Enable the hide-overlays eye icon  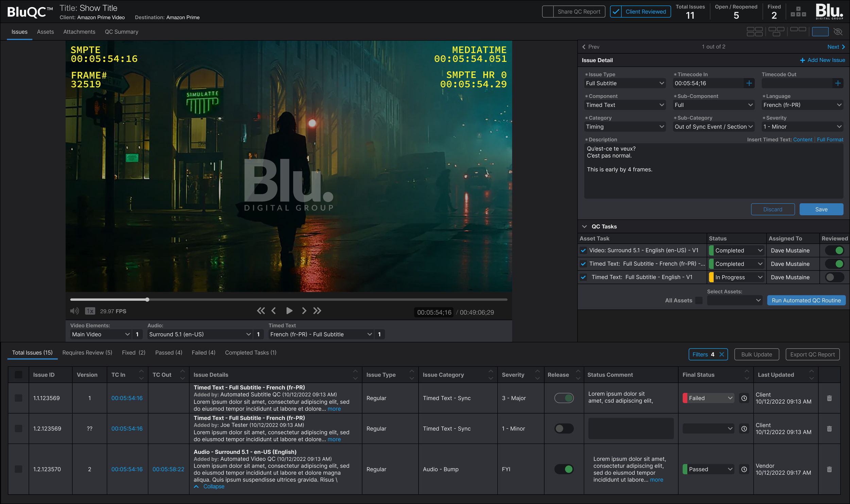pyautogui.click(x=838, y=31)
